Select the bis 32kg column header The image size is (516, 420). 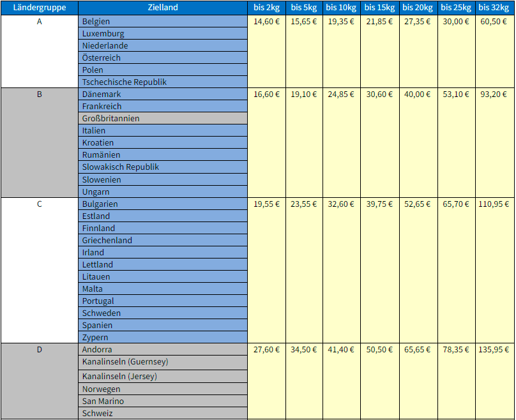coord(494,8)
